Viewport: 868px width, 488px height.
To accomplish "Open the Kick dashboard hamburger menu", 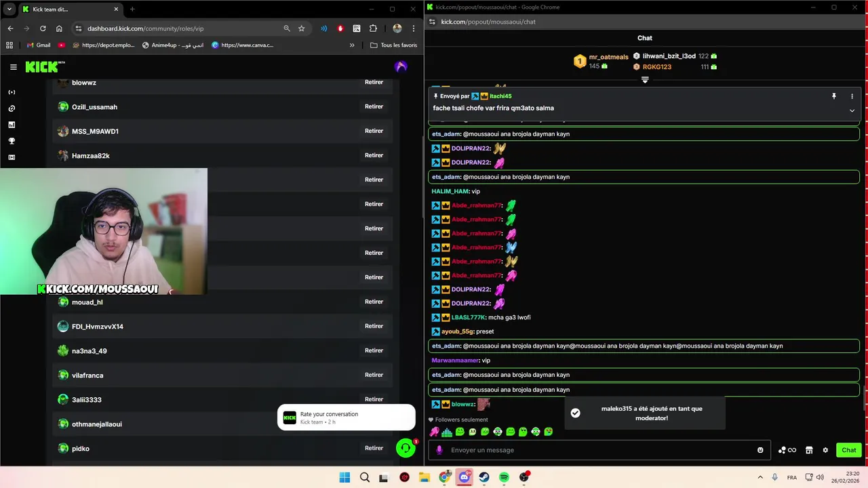I will [x=13, y=66].
